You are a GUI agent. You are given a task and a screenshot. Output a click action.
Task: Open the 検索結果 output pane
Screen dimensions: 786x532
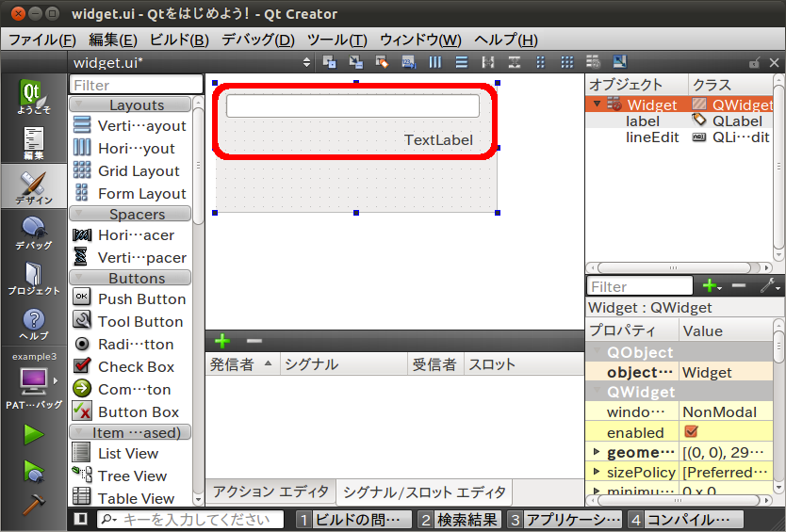[x=459, y=520]
